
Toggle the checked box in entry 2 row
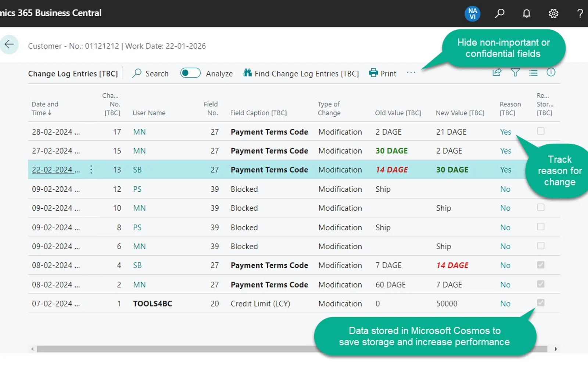click(x=541, y=284)
